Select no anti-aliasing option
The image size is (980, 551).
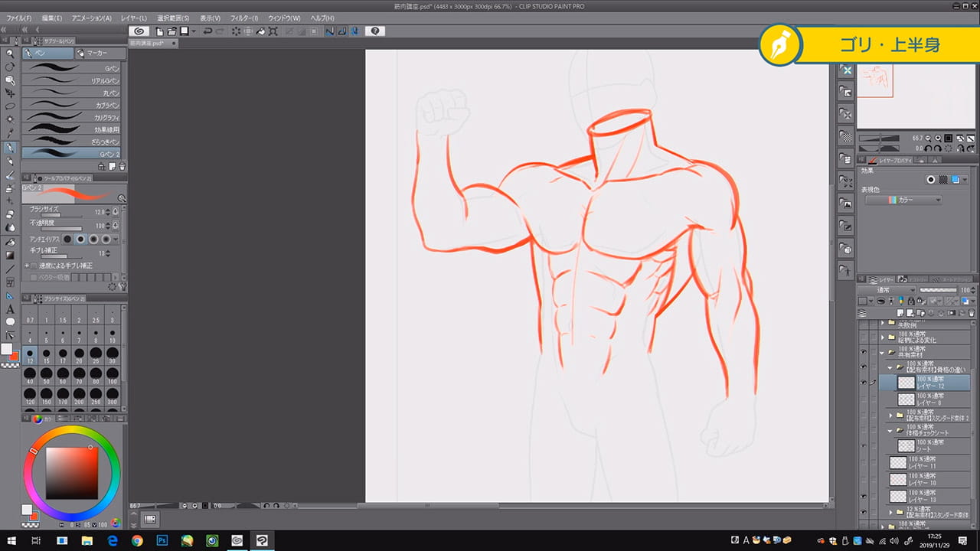[x=67, y=240]
